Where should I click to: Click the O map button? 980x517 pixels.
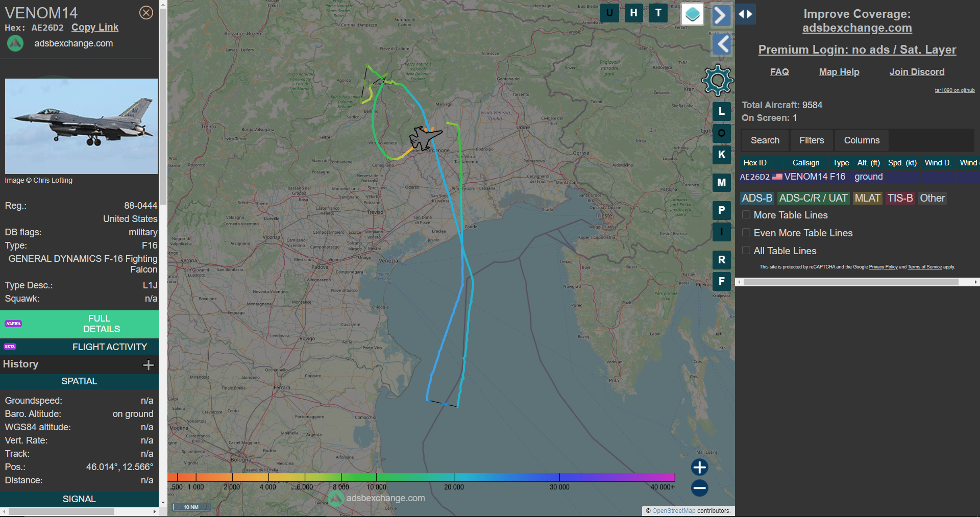click(x=721, y=134)
